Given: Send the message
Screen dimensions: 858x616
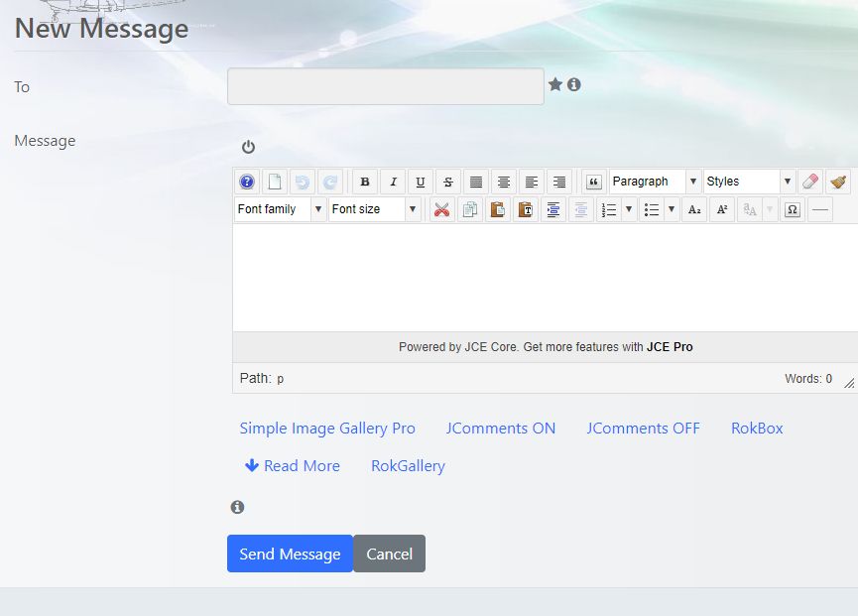Looking at the screenshot, I should click(x=290, y=554).
